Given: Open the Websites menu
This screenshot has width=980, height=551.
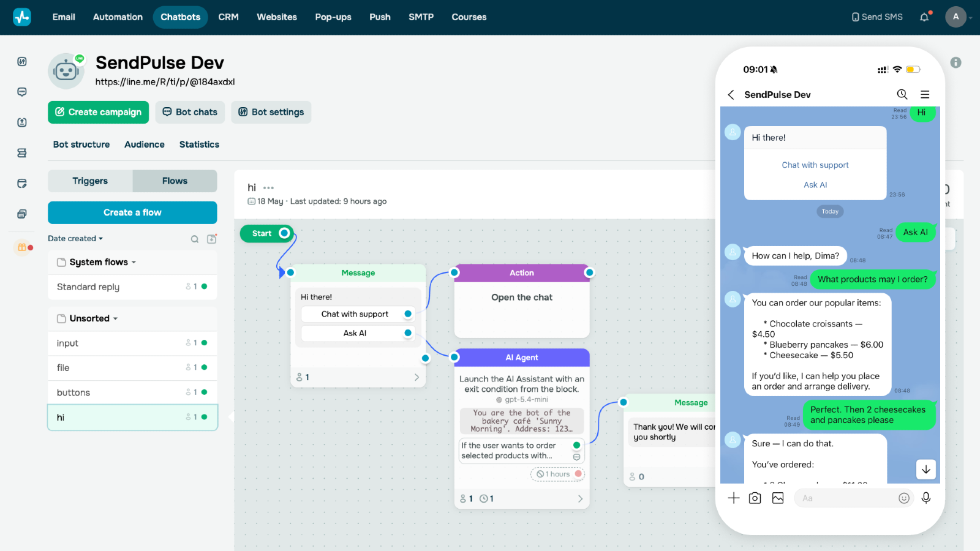Looking at the screenshot, I should point(277,17).
